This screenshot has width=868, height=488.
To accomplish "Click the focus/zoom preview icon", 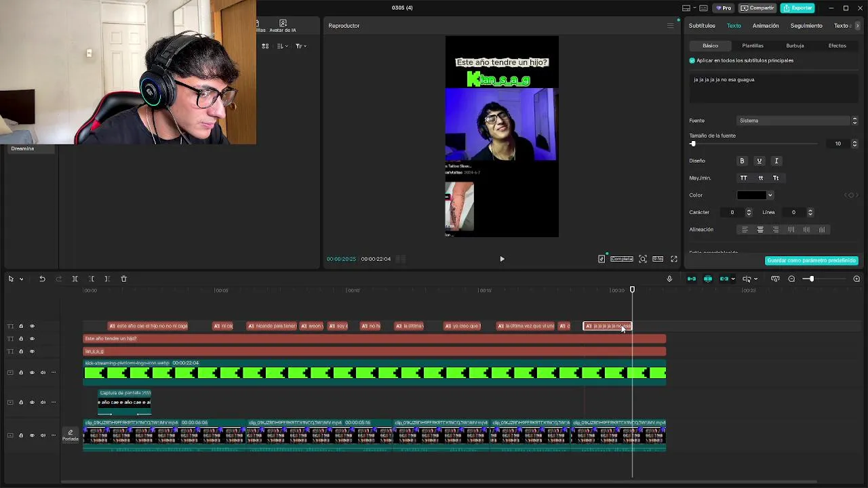I will point(643,259).
